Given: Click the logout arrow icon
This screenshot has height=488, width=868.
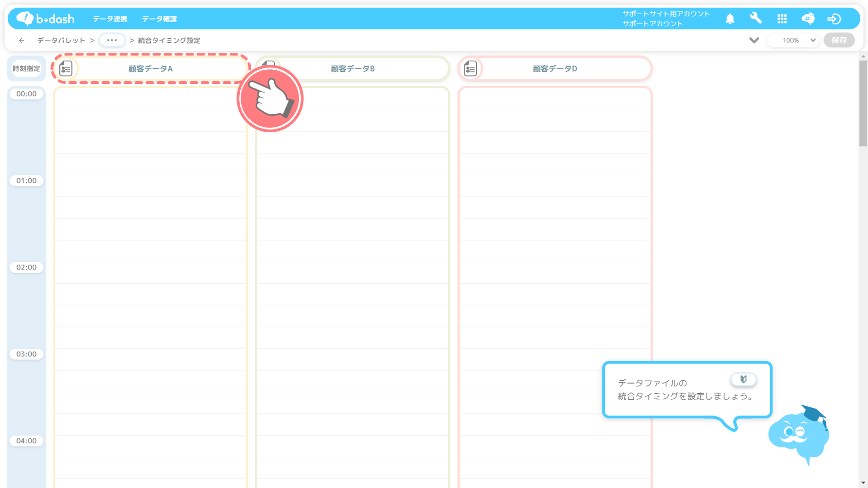Looking at the screenshot, I should coord(834,19).
